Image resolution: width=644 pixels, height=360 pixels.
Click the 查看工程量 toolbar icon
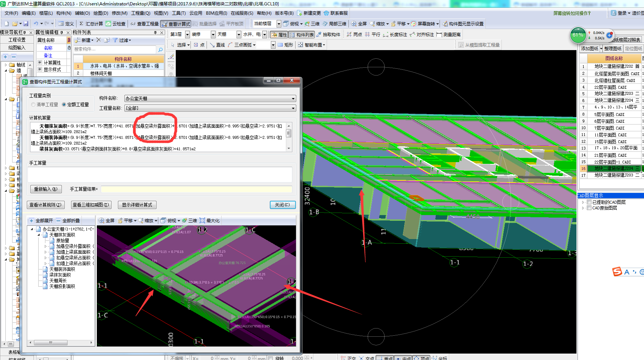[133, 24]
